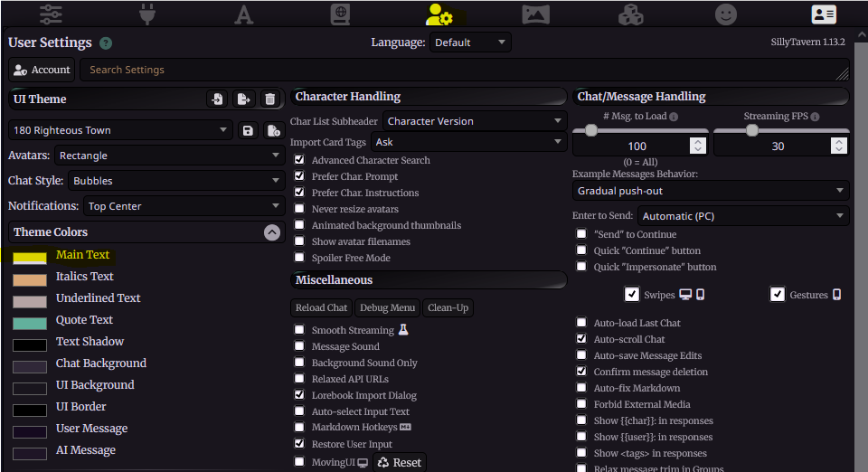Click the save theme as copy icon
The image size is (868, 472).
pos(273,130)
